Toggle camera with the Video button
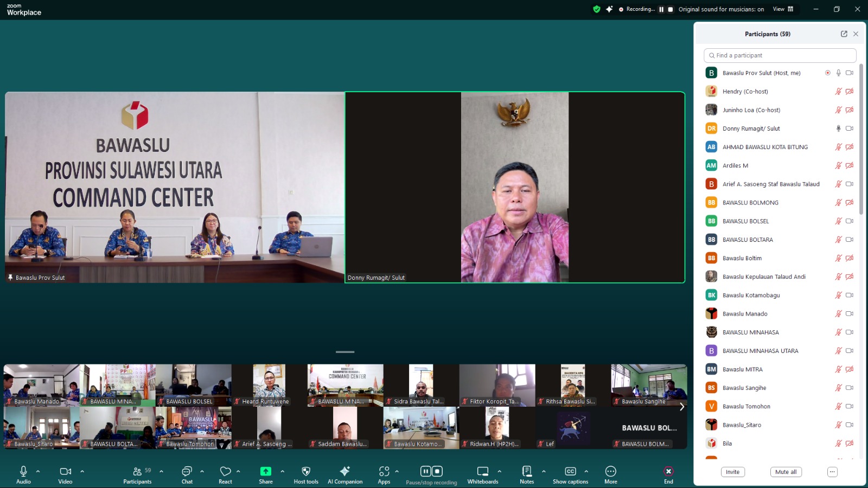 pyautogui.click(x=65, y=471)
